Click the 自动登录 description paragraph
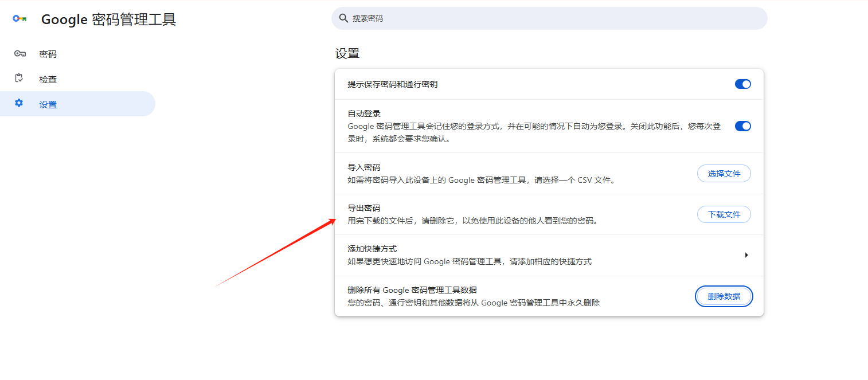Screen dimensions: 868x380 point(534,132)
